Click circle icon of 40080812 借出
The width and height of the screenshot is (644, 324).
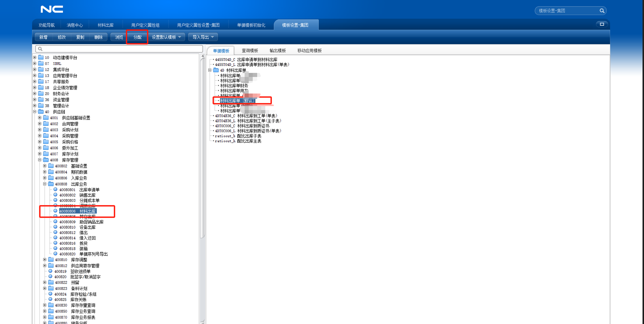tap(55, 232)
